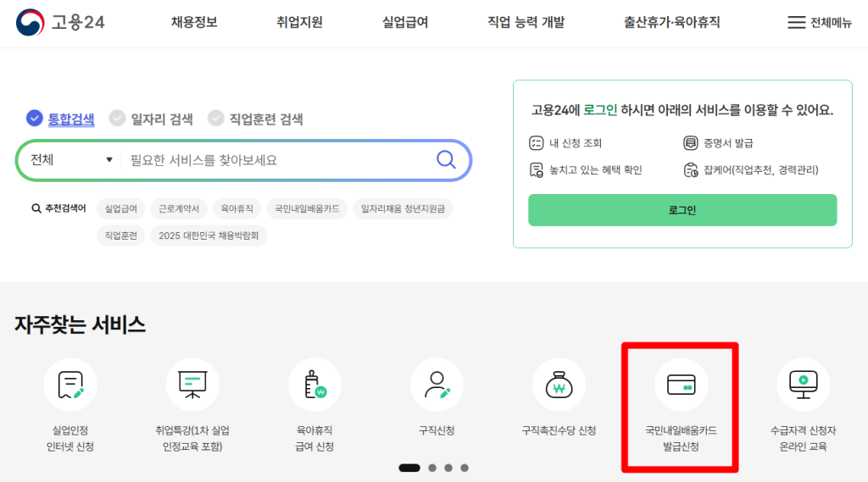Image resolution: width=868 pixels, height=482 pixels.
Task: Click the 고용24 logo
Action: (60, 22)
